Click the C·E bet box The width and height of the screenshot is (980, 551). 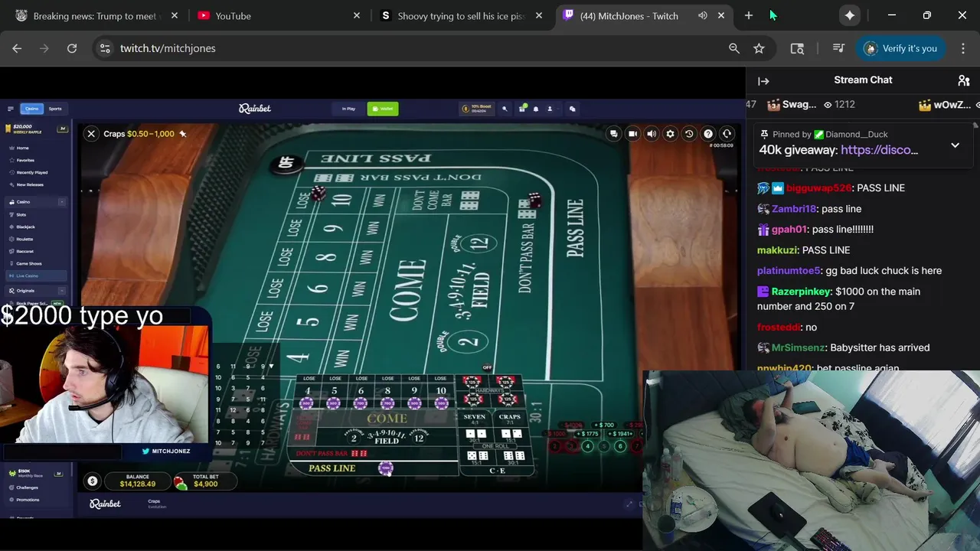(x=498, y=471)
